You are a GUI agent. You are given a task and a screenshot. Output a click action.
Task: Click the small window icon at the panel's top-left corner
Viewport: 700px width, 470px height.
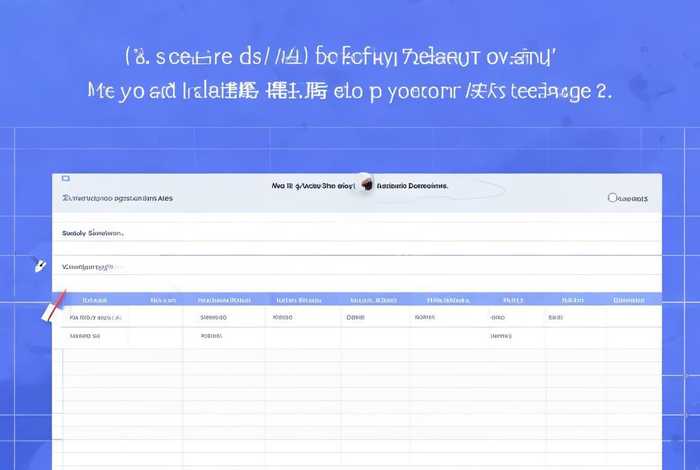pyautogui.click(x=66, y=179)
